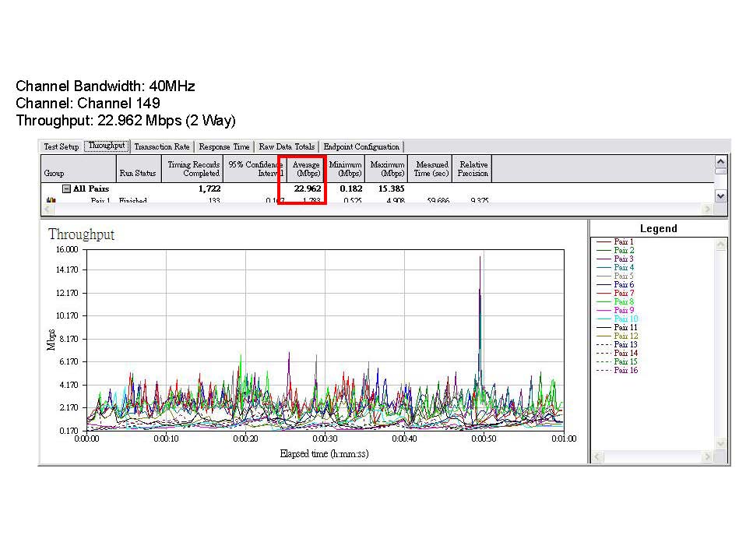
Task: Click the legend panel scroll-down arrow
Action: pyautogui.click(x=721, y=443)
